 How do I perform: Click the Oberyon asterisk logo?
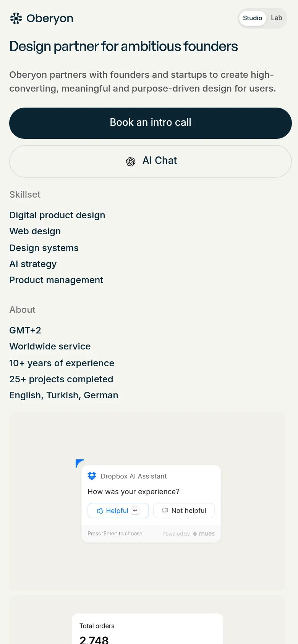(x=16, y=18)
